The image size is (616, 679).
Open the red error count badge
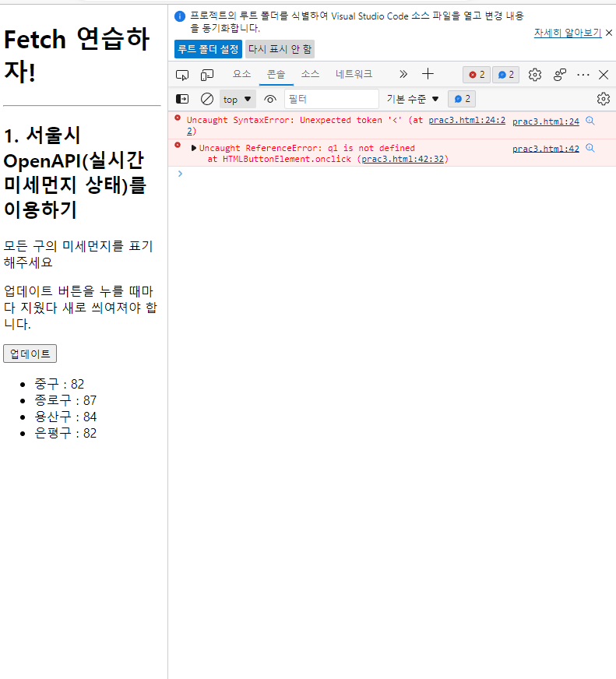477,75
